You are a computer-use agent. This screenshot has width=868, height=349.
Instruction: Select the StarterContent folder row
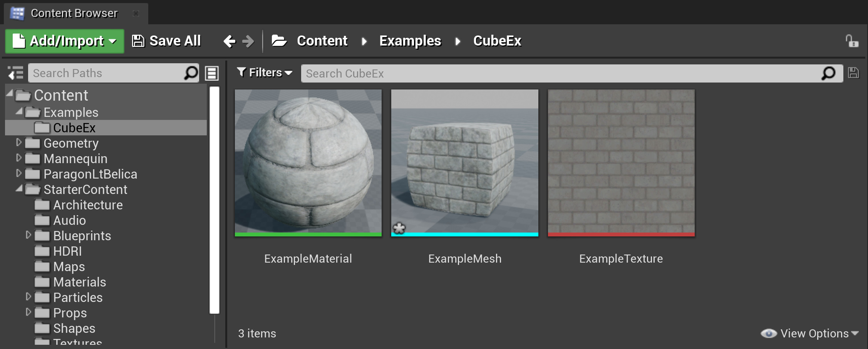pyautogui.click(x=106, y=189)
